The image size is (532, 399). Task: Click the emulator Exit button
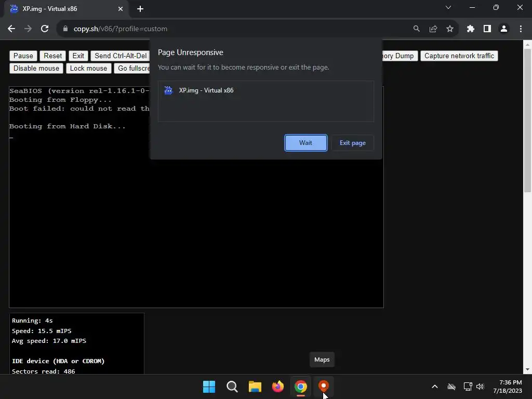click(78, 56)
